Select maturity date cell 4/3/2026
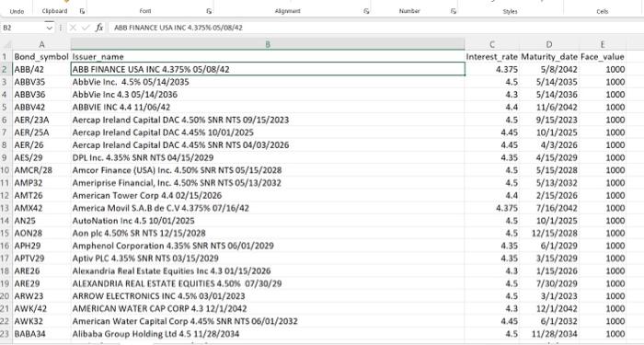Viewport: 644px width, 345px height. [x=549, y=144]
